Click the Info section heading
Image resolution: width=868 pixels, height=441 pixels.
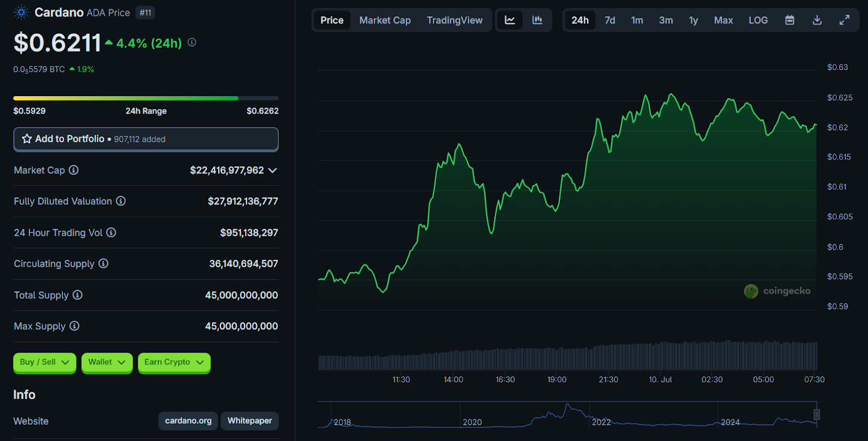pyautogui.click(x=24, y=395)
